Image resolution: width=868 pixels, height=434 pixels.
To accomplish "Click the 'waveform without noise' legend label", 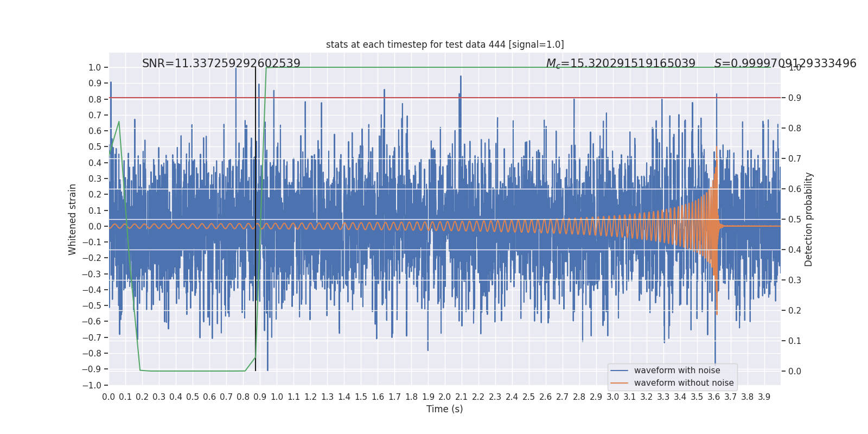I will coord(684,383).
